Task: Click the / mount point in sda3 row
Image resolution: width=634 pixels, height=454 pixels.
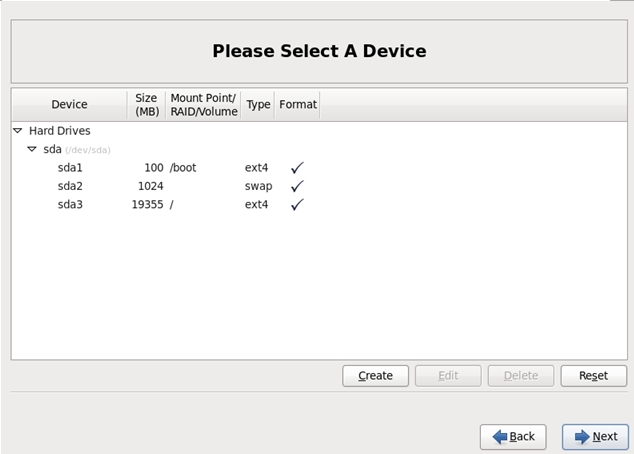Action: pyautogui.click(x=171, y=205)
